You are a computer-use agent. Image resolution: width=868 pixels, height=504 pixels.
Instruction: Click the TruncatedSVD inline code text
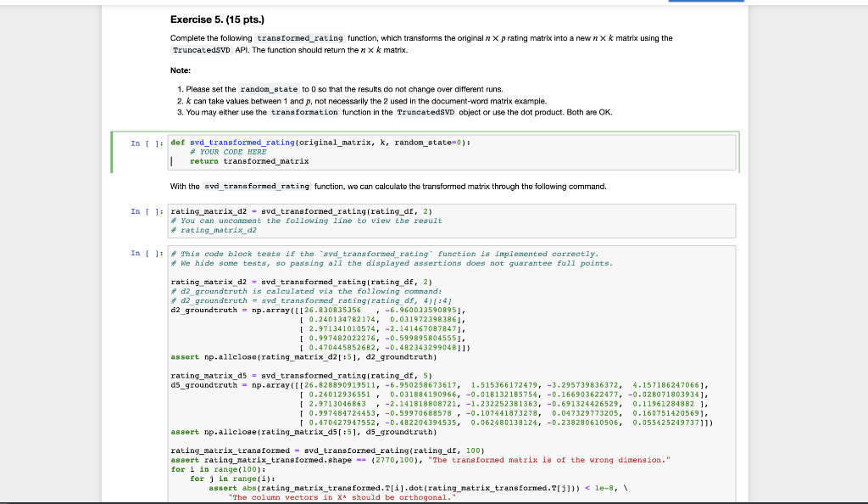[x=198, y=49]
